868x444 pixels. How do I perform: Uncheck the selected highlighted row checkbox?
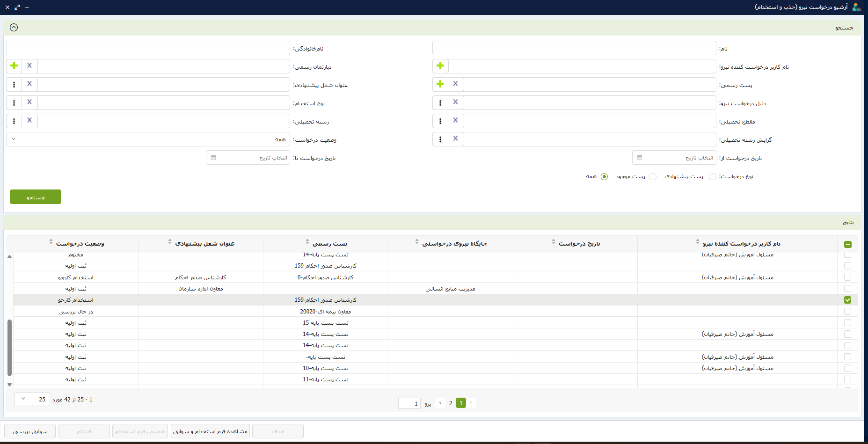coord(847,300)
